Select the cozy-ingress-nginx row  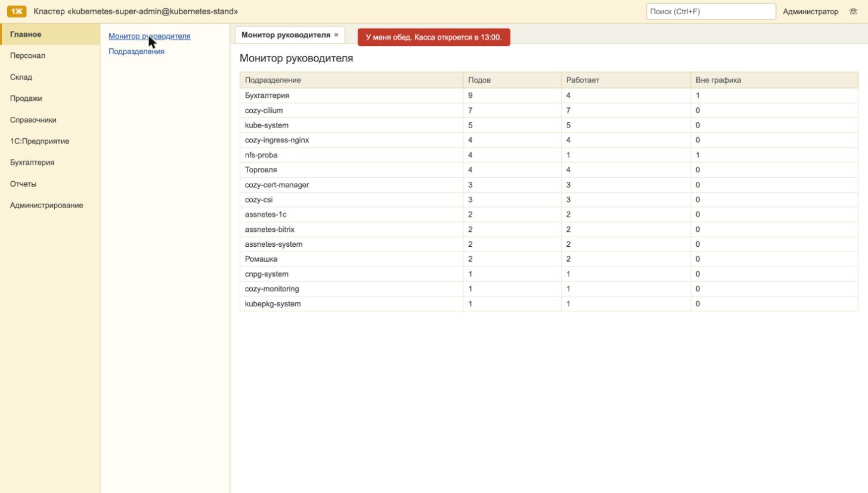point(549,140)
